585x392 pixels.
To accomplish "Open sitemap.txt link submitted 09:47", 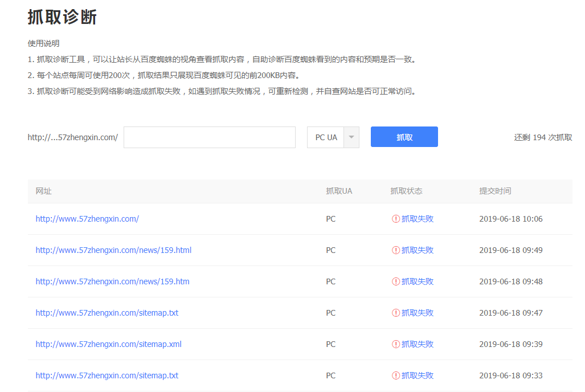I will coord(107,313).
